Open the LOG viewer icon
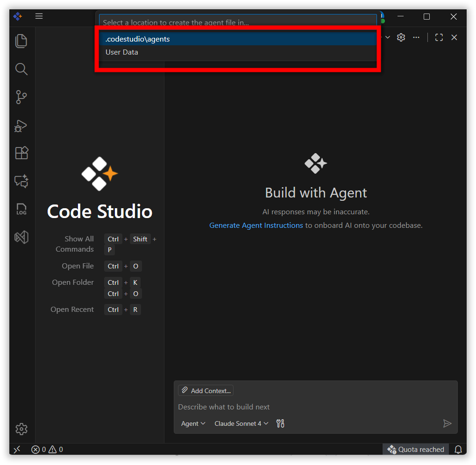Viewport: 476px width, 465px height. (x=21, y=209)
